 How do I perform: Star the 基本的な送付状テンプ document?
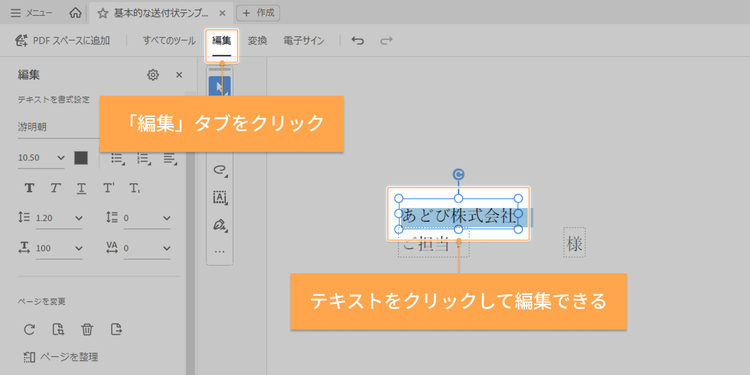click(x=102, y=13)
